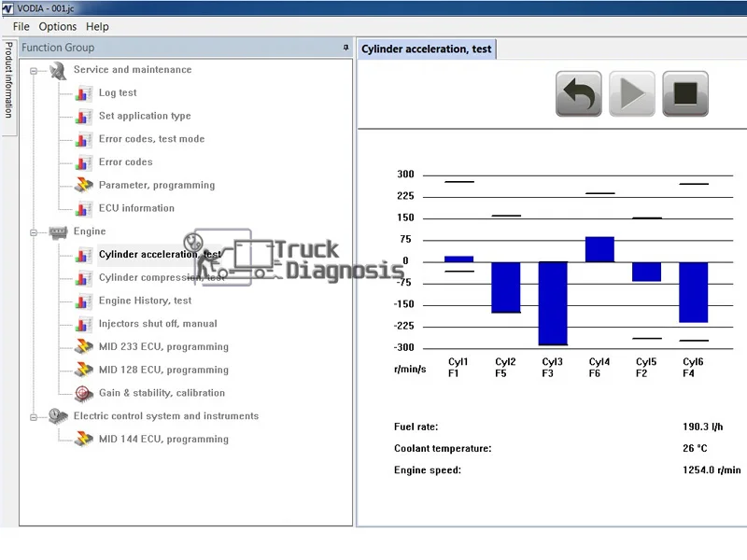Click the Fuel rate value 190.3 l/h

click(x=703, y=427)
